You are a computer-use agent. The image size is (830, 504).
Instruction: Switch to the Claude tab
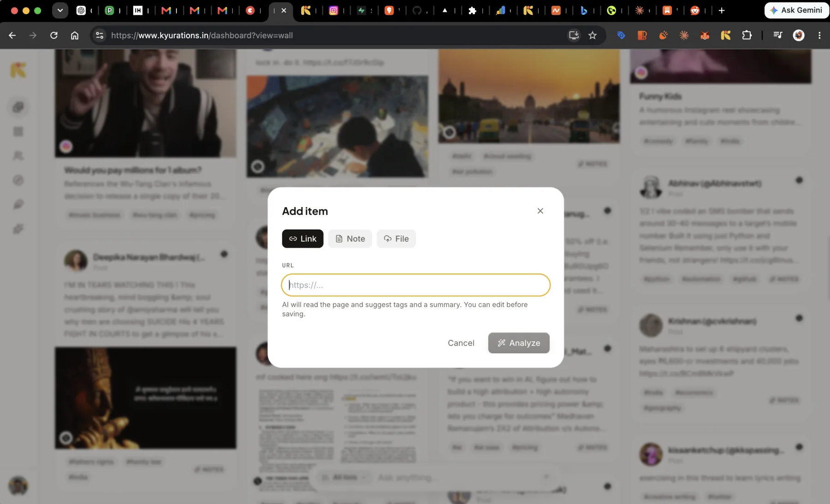coord(640,10)
